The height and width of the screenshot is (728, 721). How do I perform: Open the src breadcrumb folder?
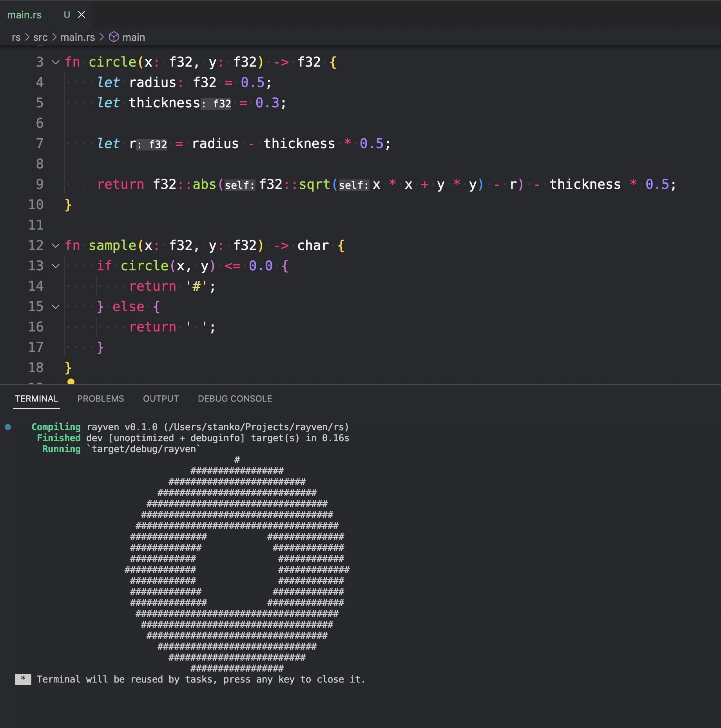[40, 37]
